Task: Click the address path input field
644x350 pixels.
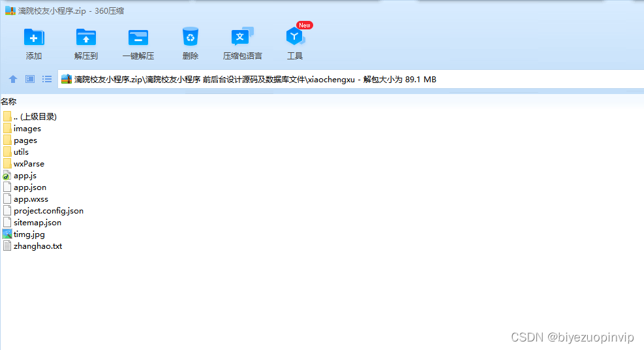Action: coord(351,79)
